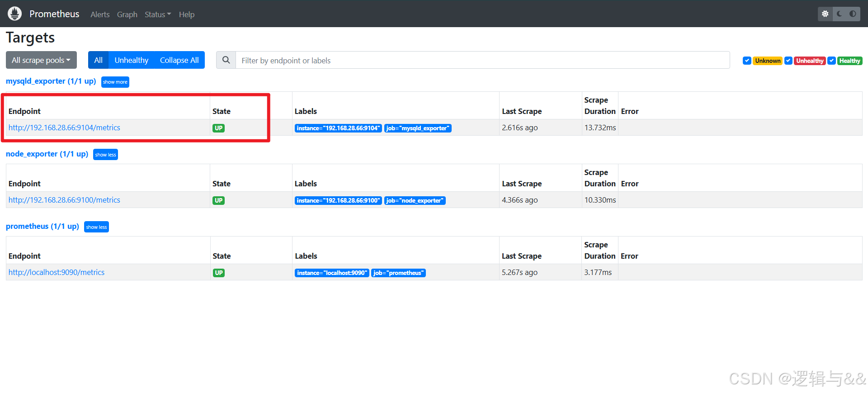Image resolution: width=868 pixels, height=393 pixels.
Task: Open mysqld_exporter pool heading link
Action: click(x=51, y=81)
